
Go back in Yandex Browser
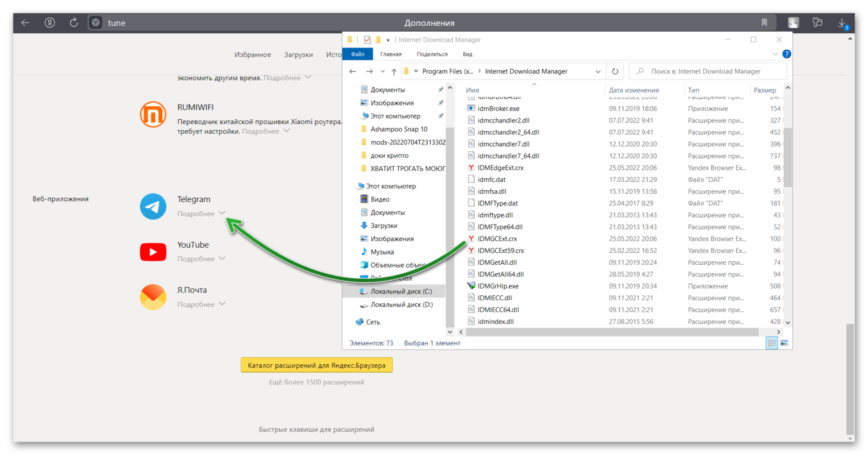(25, 23)
